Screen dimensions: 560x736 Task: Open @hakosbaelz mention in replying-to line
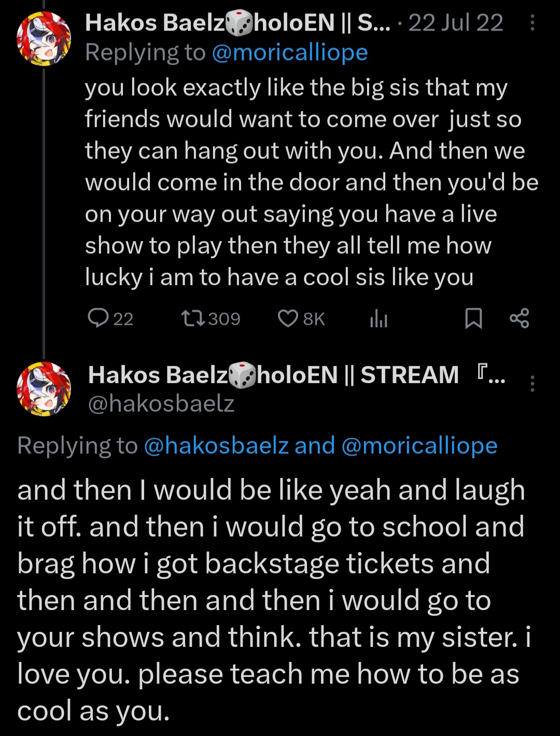216,446
